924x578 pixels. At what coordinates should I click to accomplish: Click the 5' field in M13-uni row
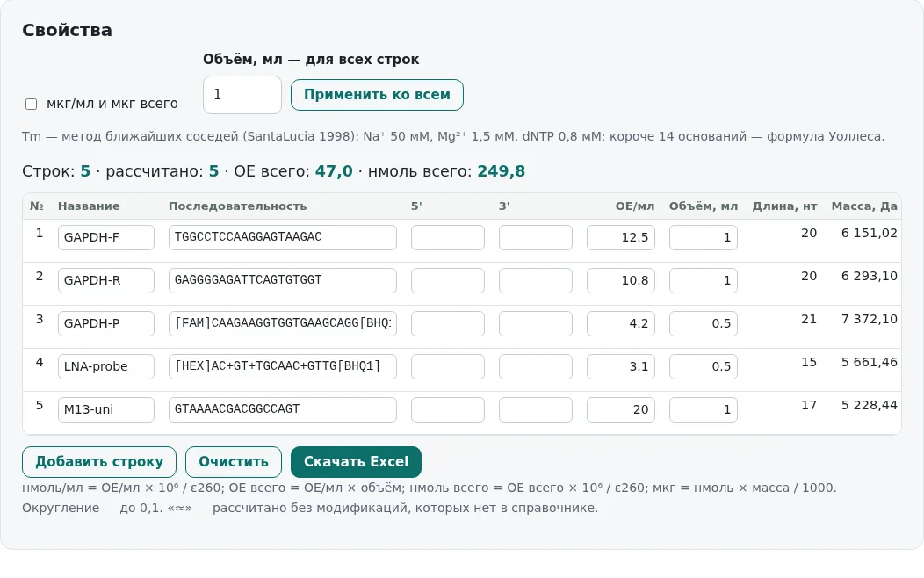pos(448,409)
